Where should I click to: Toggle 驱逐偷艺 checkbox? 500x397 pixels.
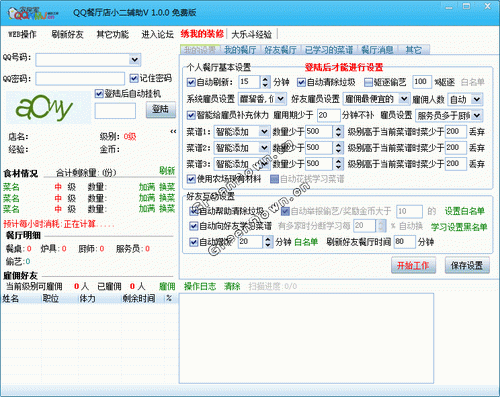[368, 82]
